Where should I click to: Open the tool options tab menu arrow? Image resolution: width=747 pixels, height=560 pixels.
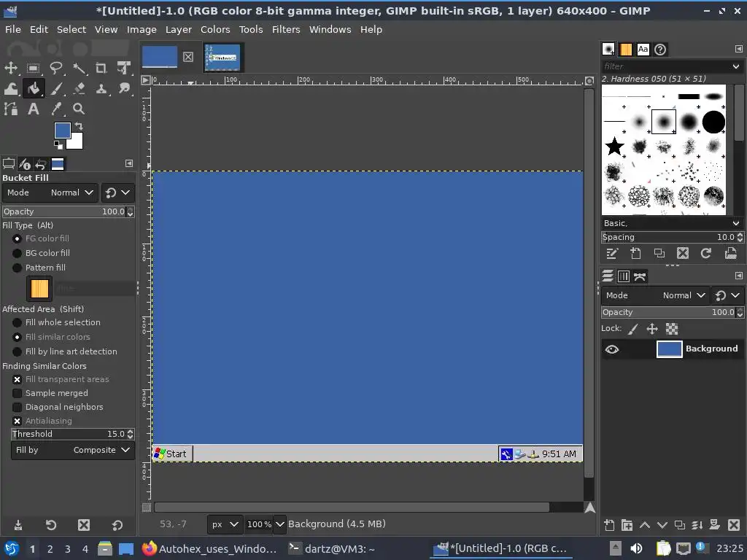click(x=128, y=163)
